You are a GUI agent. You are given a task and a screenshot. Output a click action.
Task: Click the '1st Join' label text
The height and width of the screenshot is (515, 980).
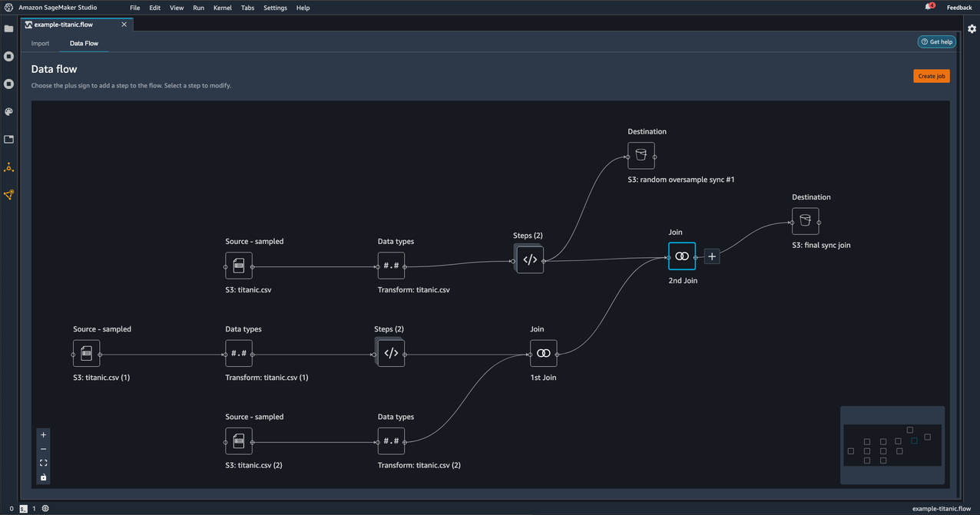coord(544,378)
